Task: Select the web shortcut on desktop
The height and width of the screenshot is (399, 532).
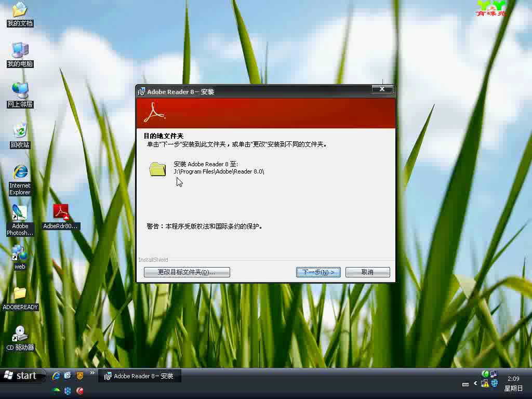Action: coord(20,258)
